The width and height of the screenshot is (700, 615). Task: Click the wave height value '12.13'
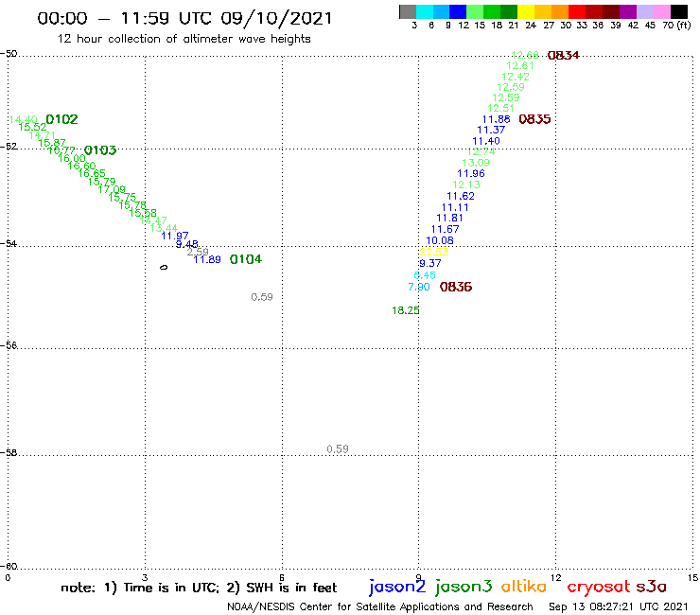[466, 184]
